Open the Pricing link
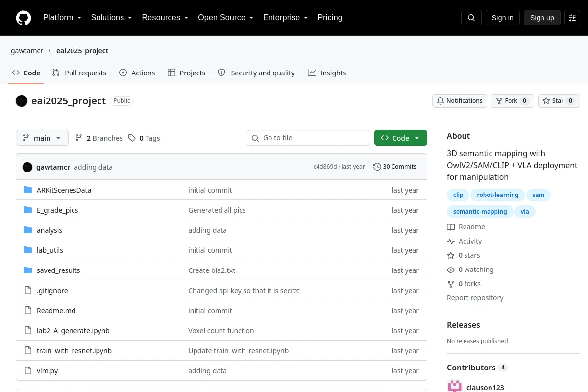The image size is (588, 392). point(330,18)
